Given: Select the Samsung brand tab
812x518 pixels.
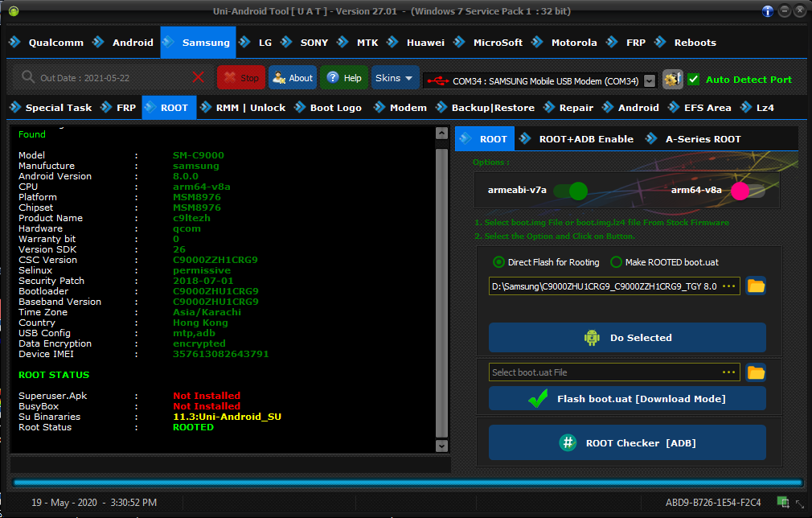Looking at the screenshot, I should [198, 43].
